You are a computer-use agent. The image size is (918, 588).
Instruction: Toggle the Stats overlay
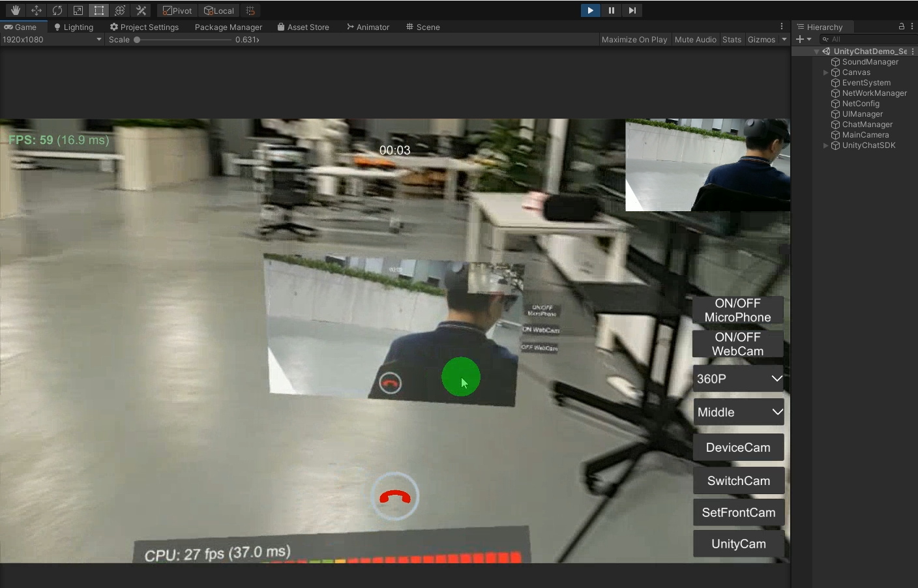732,40
